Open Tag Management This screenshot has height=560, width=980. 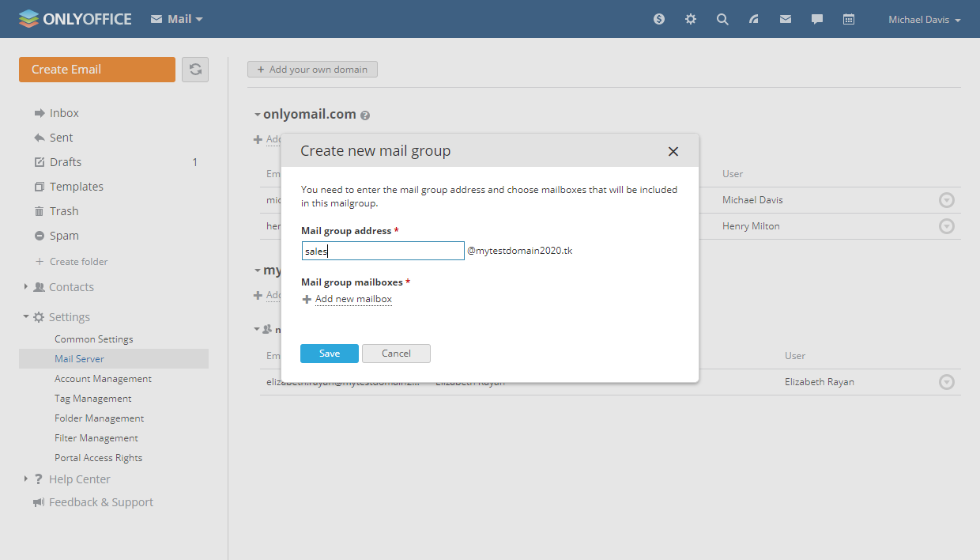tap(93, 399)
